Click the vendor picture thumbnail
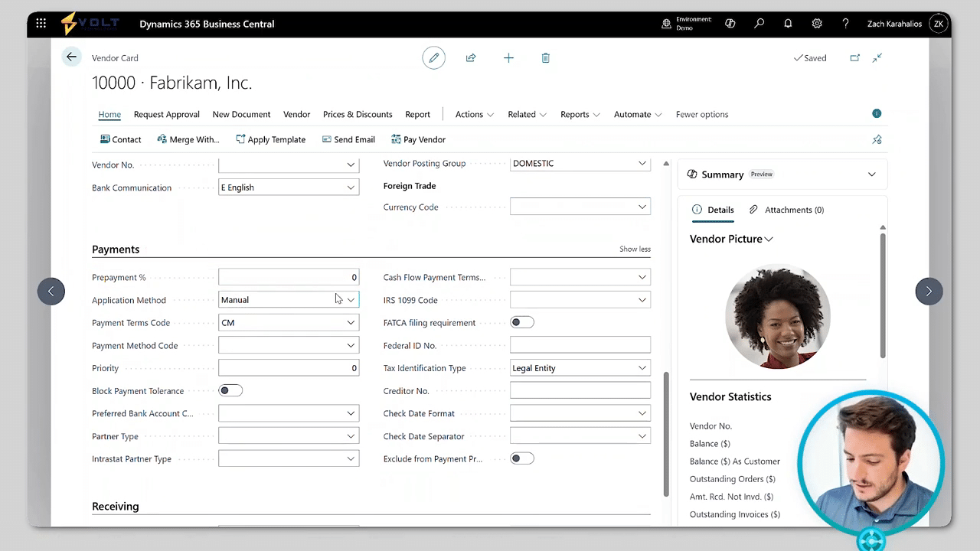 778,317
